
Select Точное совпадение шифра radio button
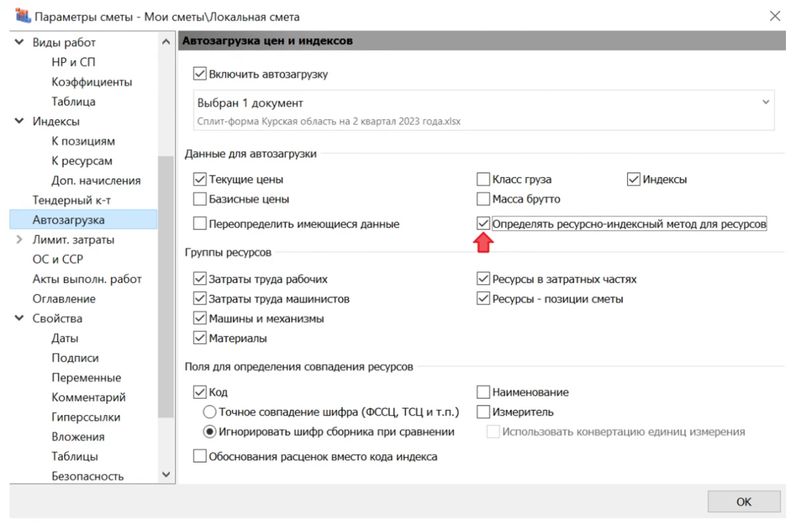pos(209,412)
